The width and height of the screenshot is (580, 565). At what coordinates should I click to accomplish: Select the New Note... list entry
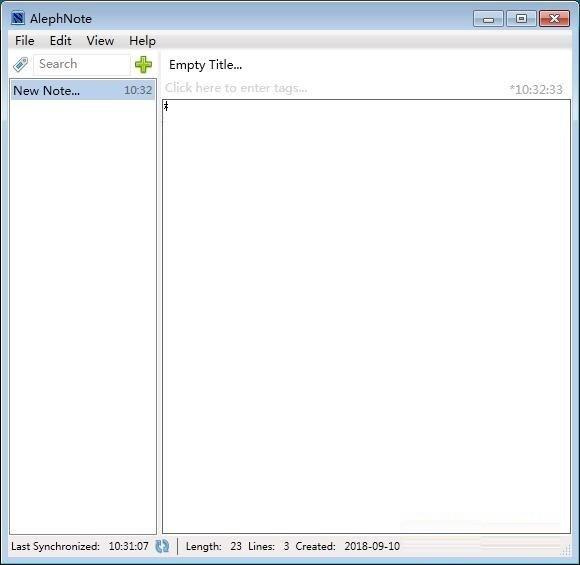(x=82, y=90)
